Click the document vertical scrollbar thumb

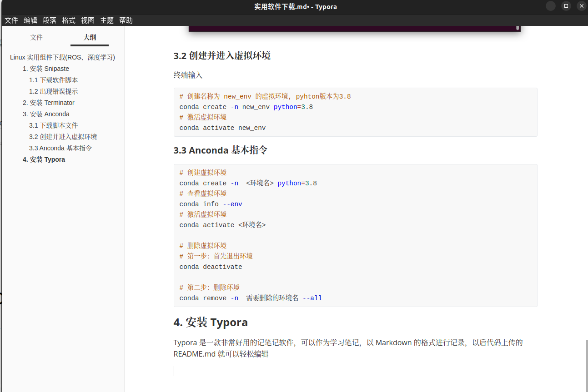tap(587, 366)
